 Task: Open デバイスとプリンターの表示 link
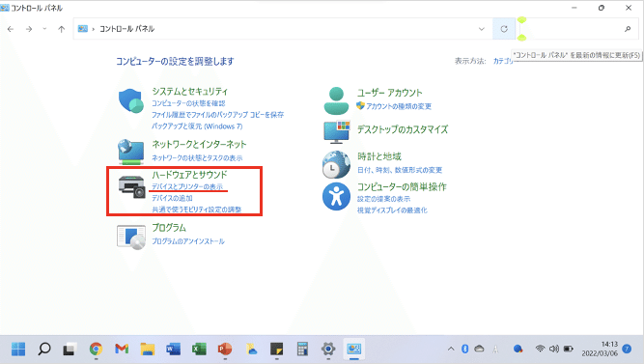(x=187, y=186)
